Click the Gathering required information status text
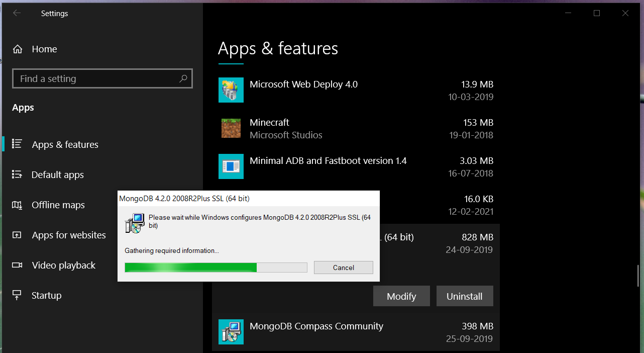644x353 pixels. [x=172, y=250]
